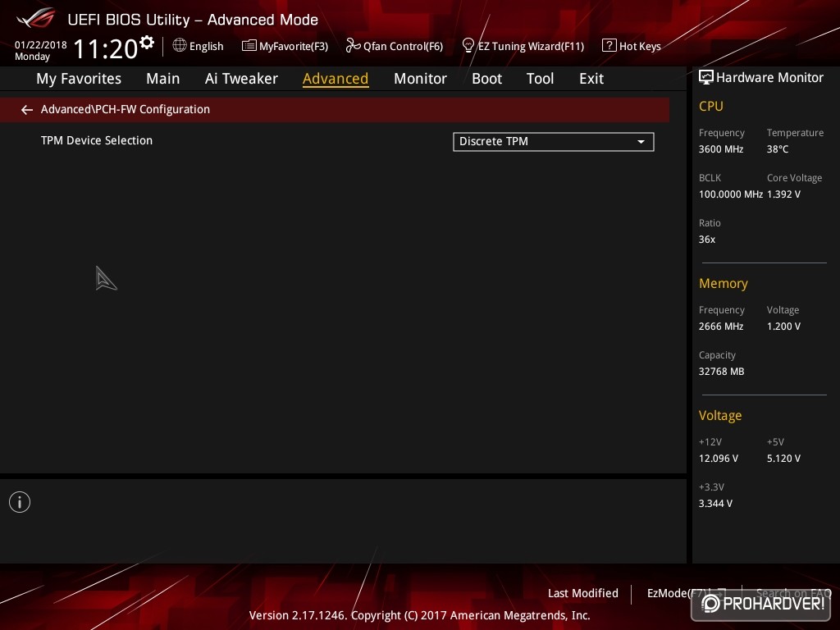Show Hot Keys list
Screen dimensions: 840x630
coord(640,47)
